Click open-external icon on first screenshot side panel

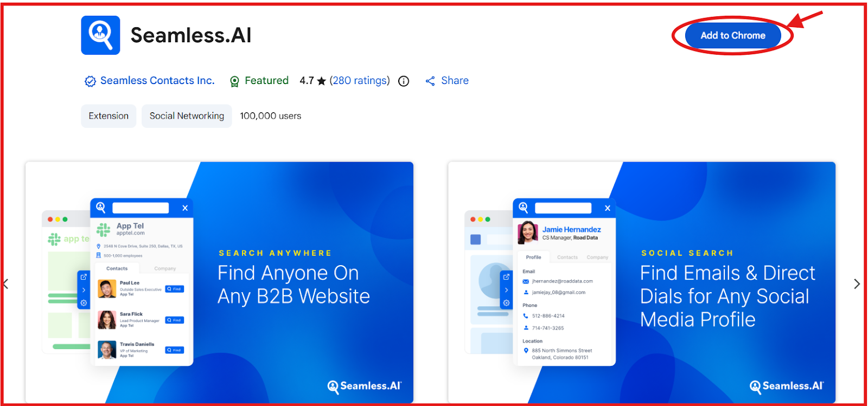[x=84, y=277]
